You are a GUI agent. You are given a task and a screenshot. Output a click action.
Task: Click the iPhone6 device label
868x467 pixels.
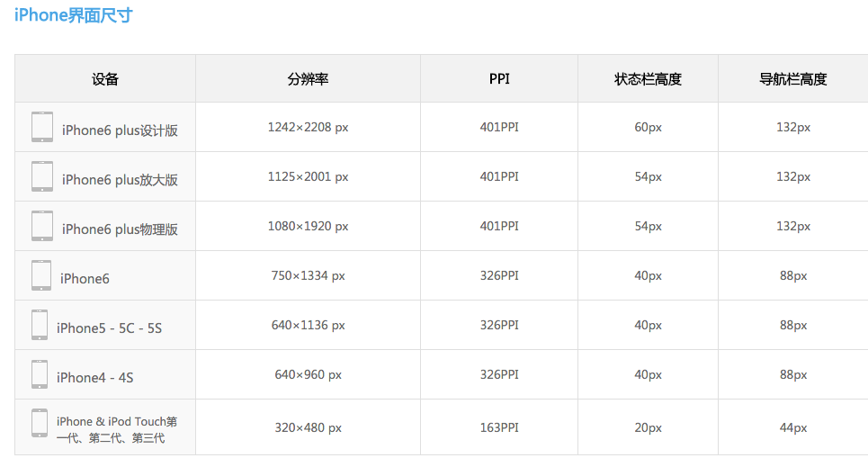(x=85, y=279)
